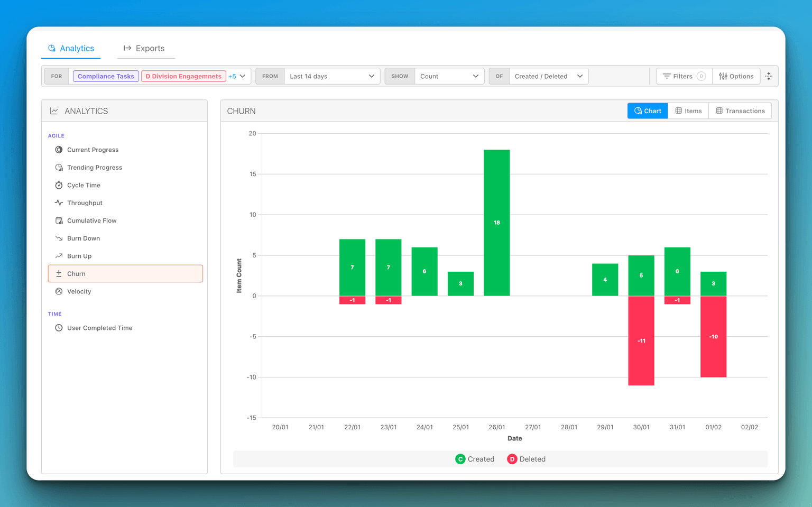The width and height of the screenshot is (812, 507).
Task: Toggle the Deleted series in legend
Action: coord(527,459)
